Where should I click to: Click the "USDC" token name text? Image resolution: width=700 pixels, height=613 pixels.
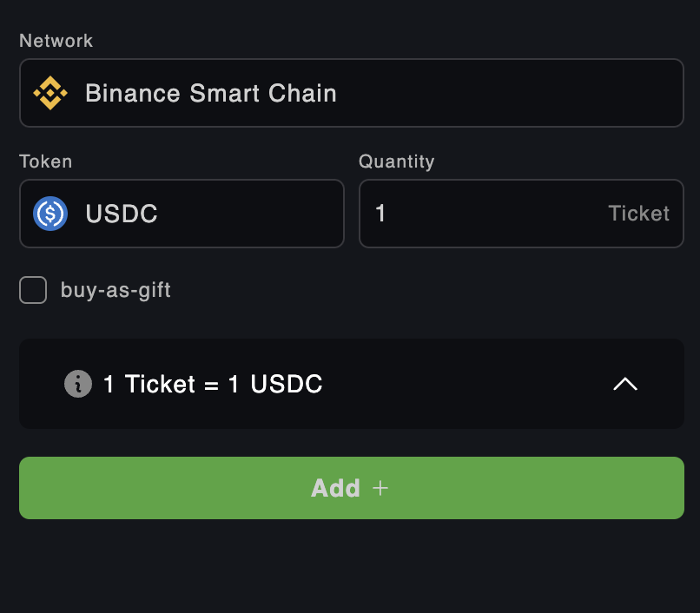pyautogui.click(x=122, y=214)
